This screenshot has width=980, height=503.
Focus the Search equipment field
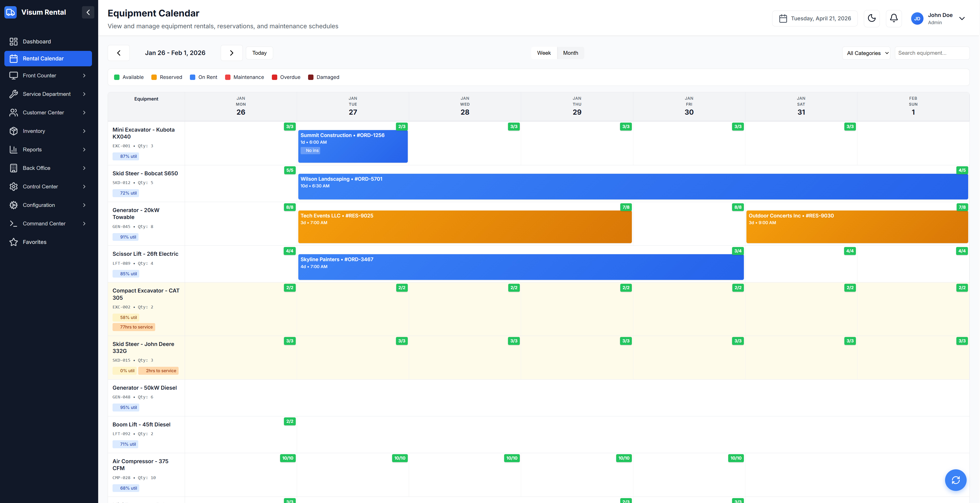point(932,53)
